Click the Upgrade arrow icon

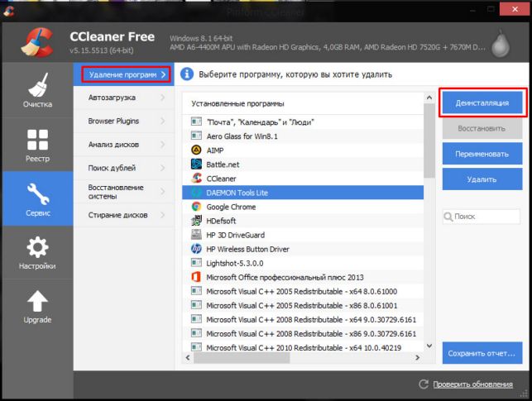click(37, 301)
